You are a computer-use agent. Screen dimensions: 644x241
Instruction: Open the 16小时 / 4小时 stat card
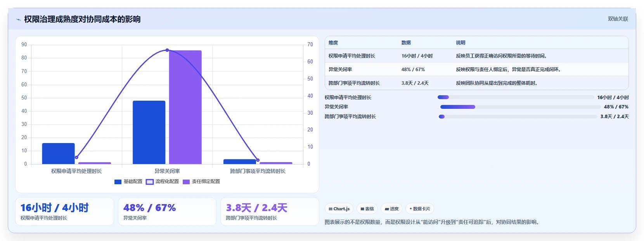64,211
